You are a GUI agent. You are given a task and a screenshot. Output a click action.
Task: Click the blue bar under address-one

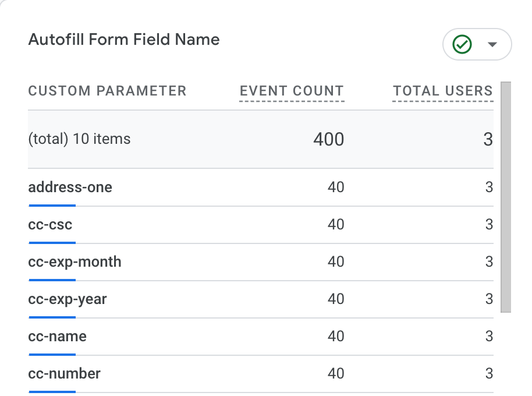coord(52,205)
